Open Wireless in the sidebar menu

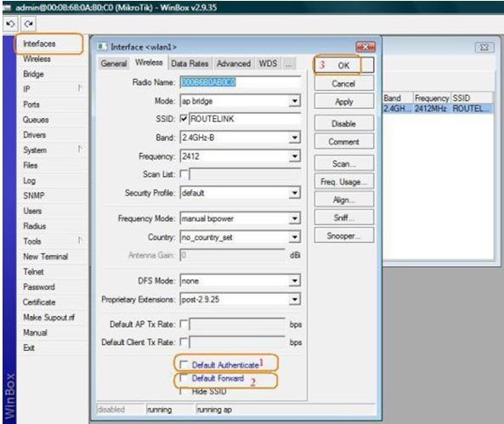click(x=37, y=59)
